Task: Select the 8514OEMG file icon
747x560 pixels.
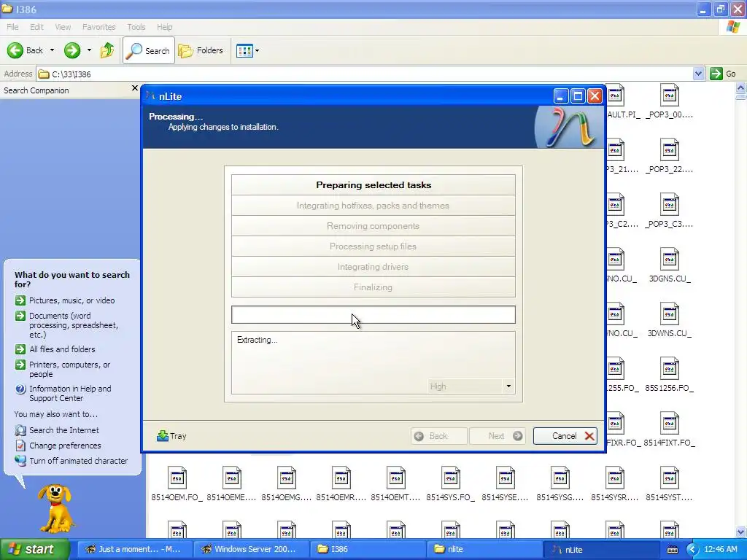Action: [286, 478]
